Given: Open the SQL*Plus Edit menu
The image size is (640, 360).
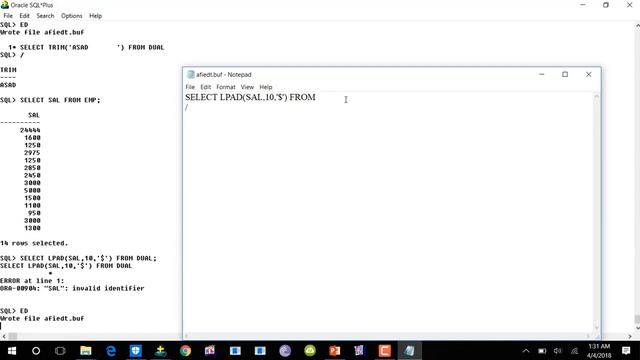Looking at the screenshot, I should tap(24, 16).
